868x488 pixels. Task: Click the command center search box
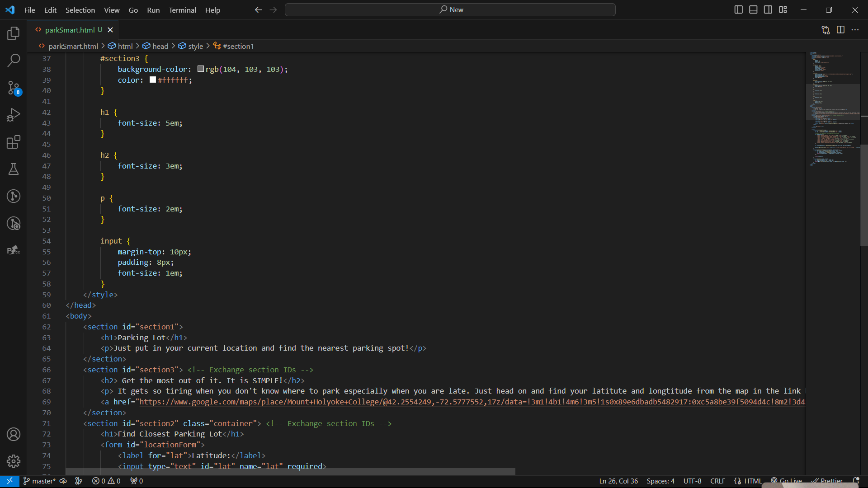coord(450,9)
